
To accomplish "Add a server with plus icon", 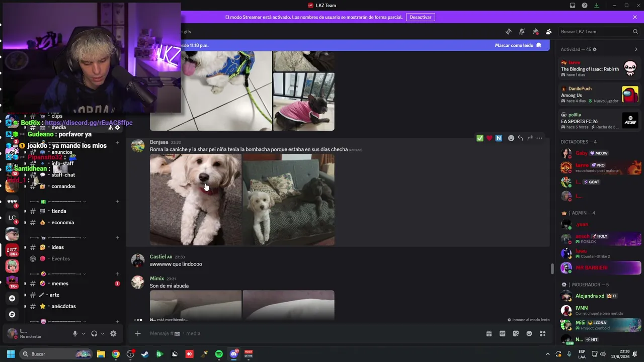I will coord(12,298).
